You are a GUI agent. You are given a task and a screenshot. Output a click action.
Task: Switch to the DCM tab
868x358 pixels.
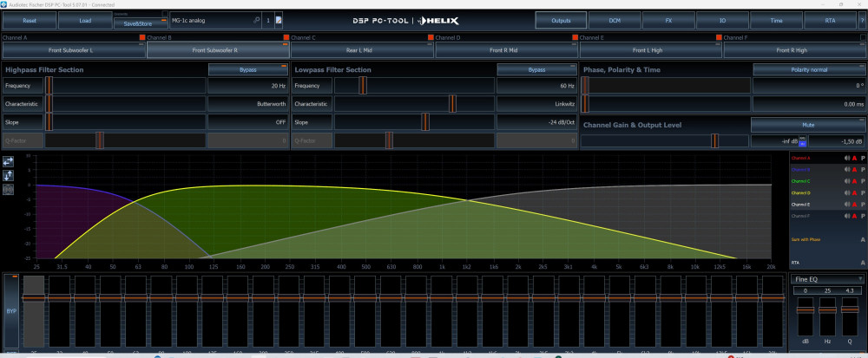[x=615, y=21]
